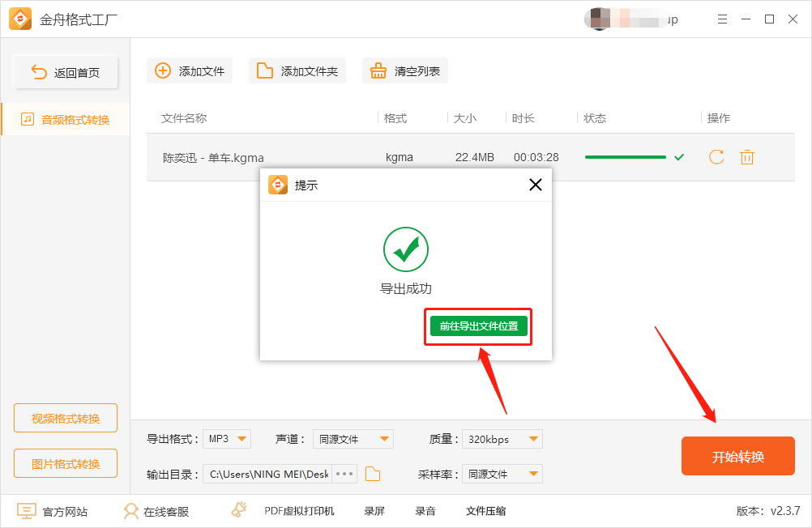Click the 清空列表 clear list icon
The height and width of the screenshot is (528, 812).
point(378,70)
